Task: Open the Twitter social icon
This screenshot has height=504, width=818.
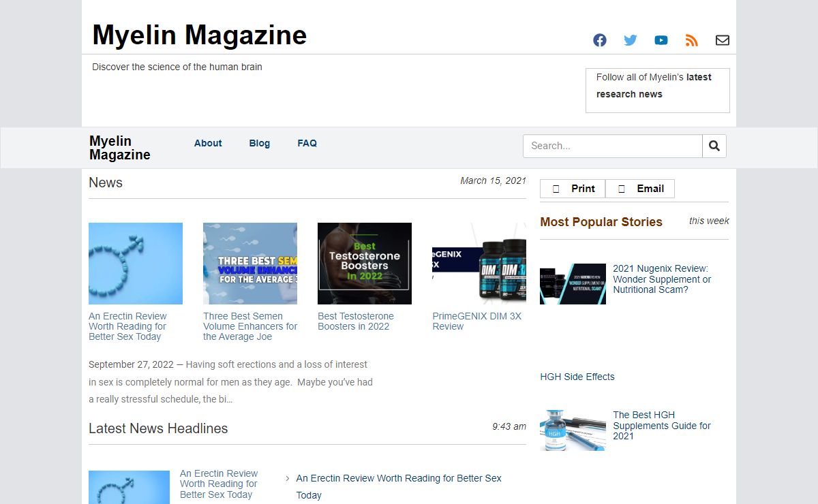Action: click(631, 40)
